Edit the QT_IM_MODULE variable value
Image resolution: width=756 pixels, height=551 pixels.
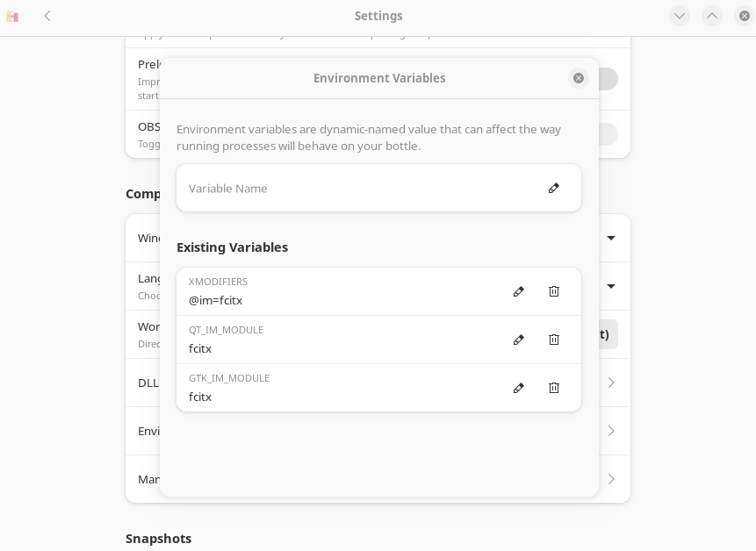coord(519,340)
